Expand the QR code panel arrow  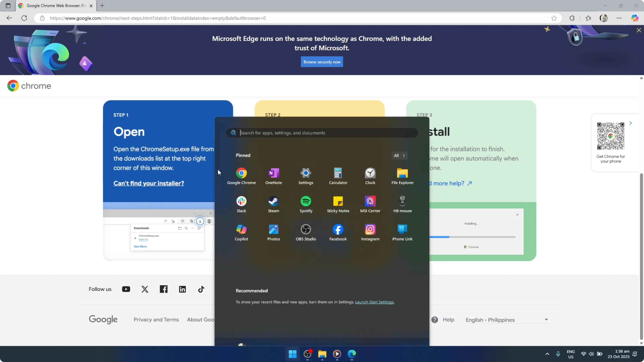[631, 123]
